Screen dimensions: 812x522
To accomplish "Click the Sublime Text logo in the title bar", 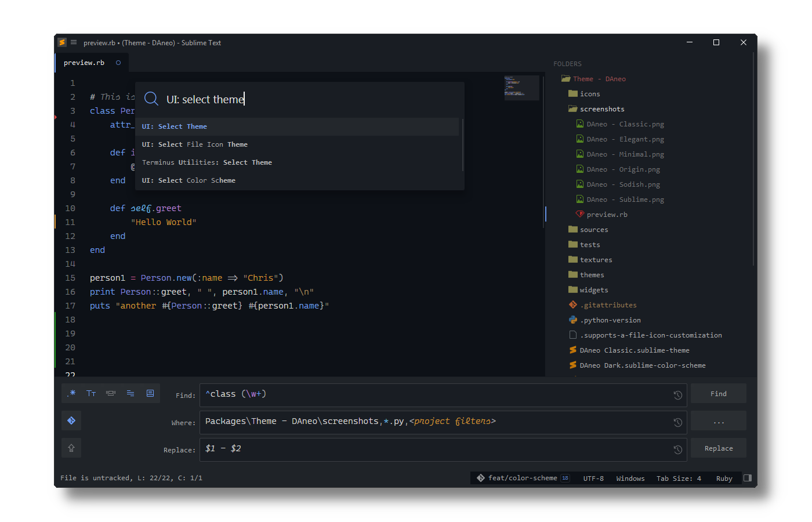I will click(62, 42).
